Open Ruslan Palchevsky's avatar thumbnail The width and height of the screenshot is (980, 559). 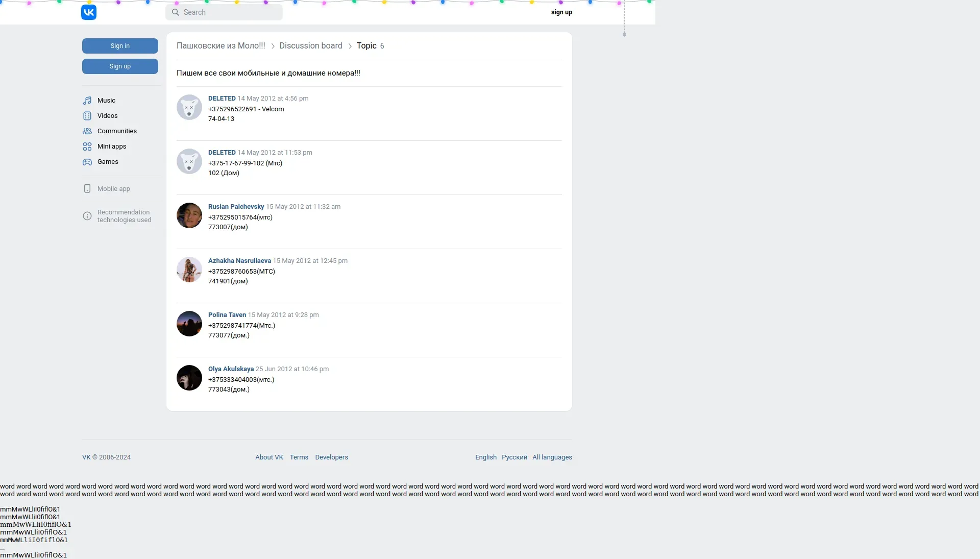click(x=189, y=215)
